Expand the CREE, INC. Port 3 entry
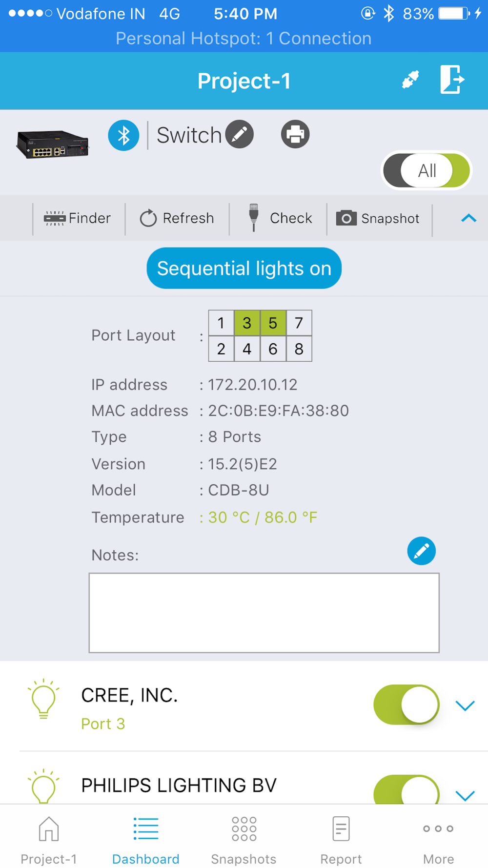Image resolution: width=488 pixels, height=868 pixels. 465,705
